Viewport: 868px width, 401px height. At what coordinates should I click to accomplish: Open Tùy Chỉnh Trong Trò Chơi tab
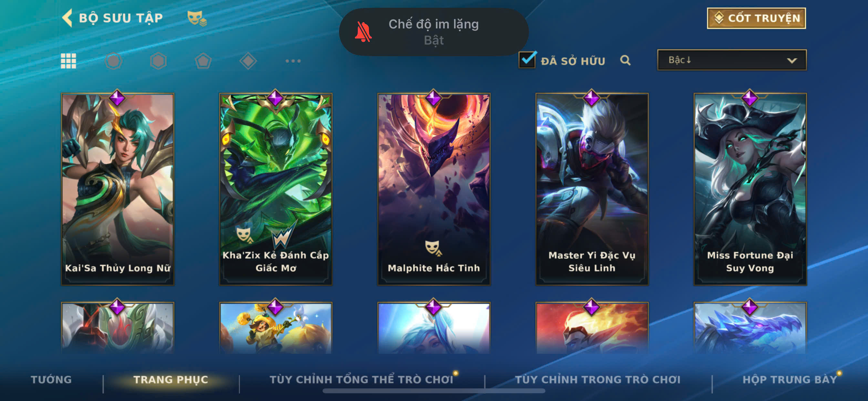[x=598, y=379]
